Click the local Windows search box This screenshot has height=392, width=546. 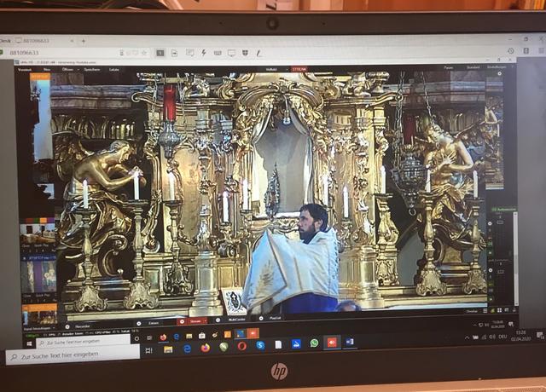(73, 356)
